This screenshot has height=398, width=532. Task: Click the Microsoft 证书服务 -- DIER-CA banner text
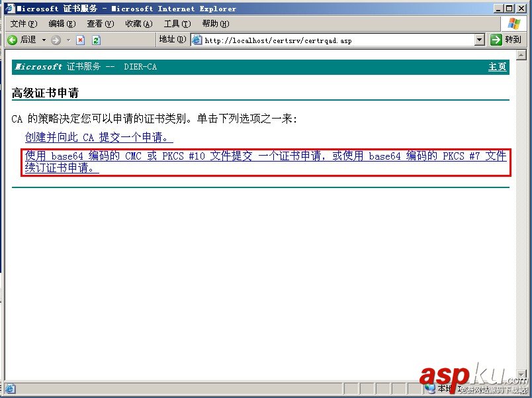point(86,67)
